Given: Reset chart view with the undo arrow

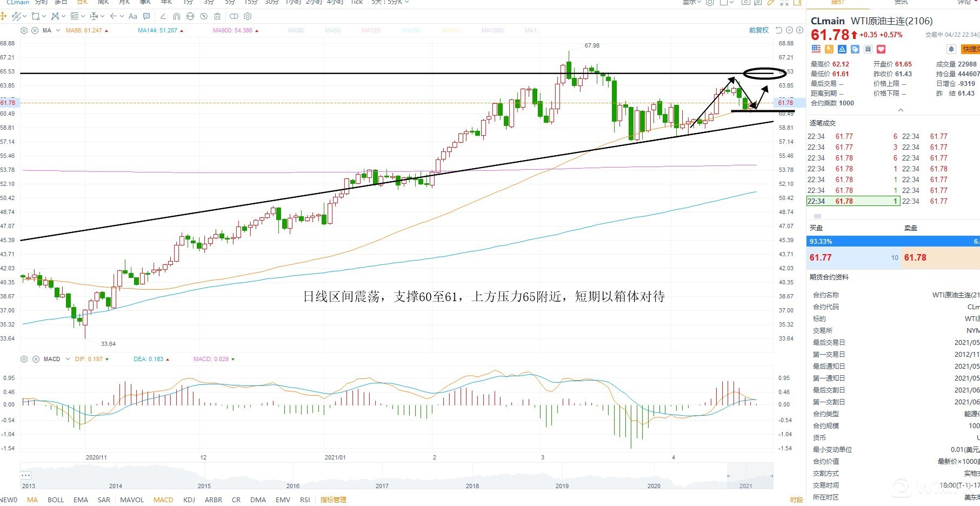Looking at the screenshot, I should pos(779,30).
